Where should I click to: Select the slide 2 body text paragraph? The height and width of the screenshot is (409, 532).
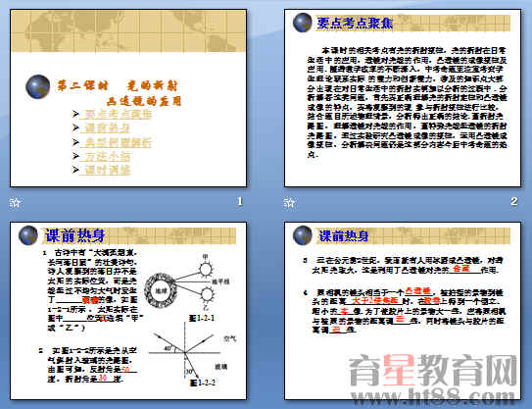point(408,103)
